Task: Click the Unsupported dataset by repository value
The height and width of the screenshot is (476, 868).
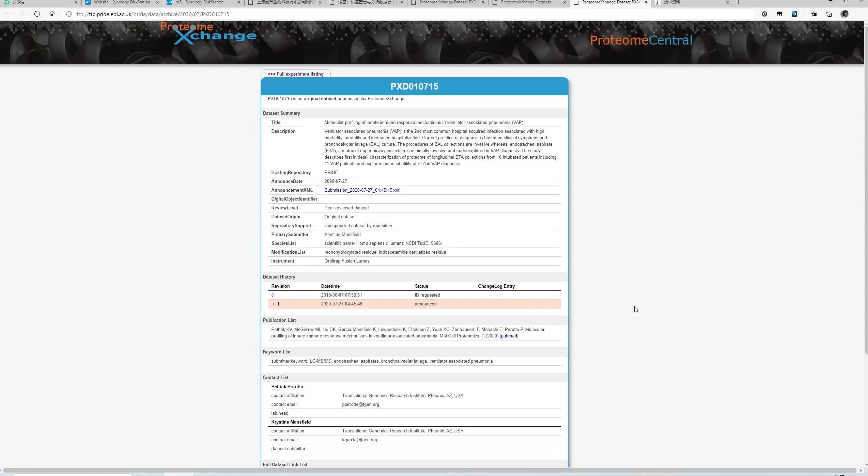Action: coord(358,225)
